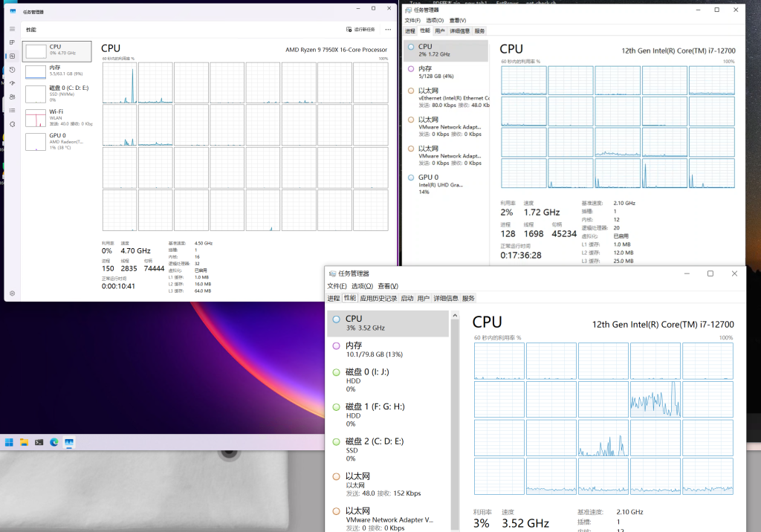
Task: Open 详细信息 tab in the 1.72 GHz Task Manager
Action: point(459,31)
